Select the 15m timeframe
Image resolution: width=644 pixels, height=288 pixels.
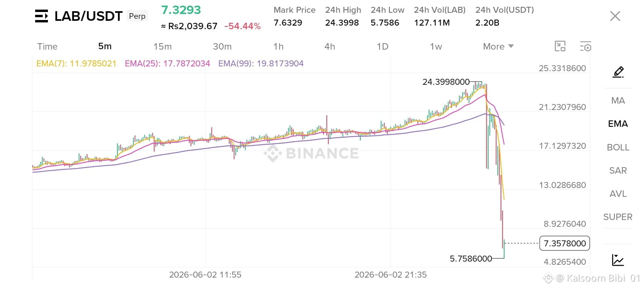point(163,46)
